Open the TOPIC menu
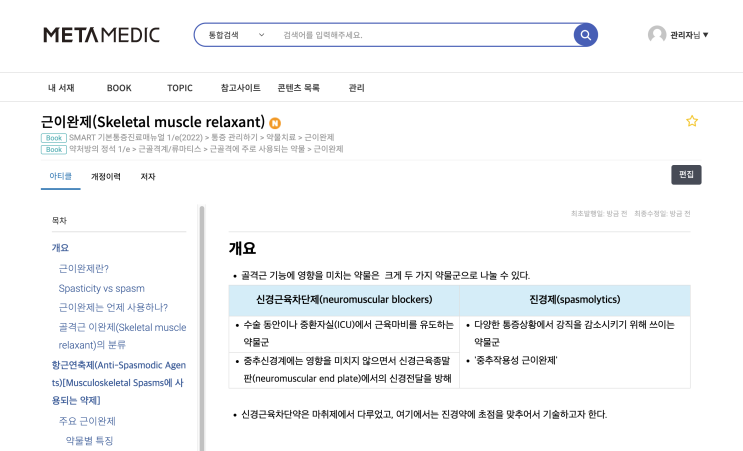This screenshot has width=743, height=451. [x=180, y=88]
